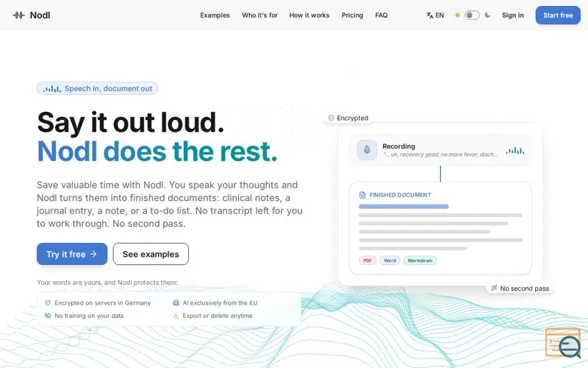This screenshot has height=368, width=588.
Task: Click the Nodl brand name text
Action: pyautogui.click(x=40, y=15)
